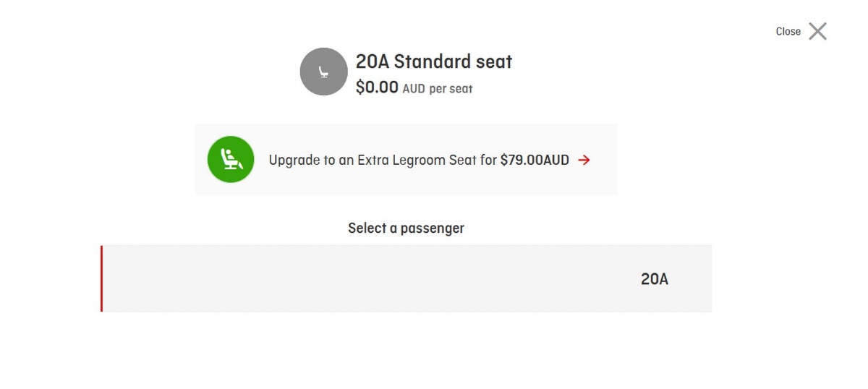The width and height of the screenshot is (868, 389).
Task: Click the word "Upgrade" in the offer banner
Action: [294, 160]
